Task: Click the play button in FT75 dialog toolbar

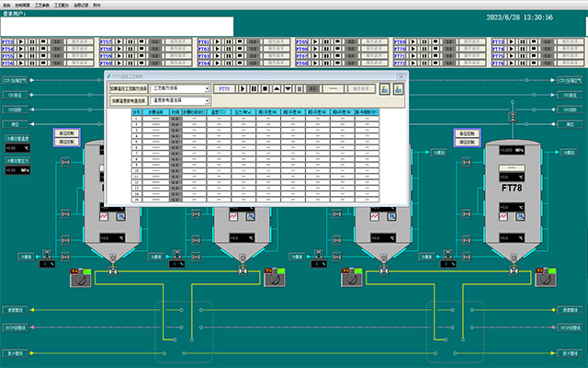Action: click(242, 88)
